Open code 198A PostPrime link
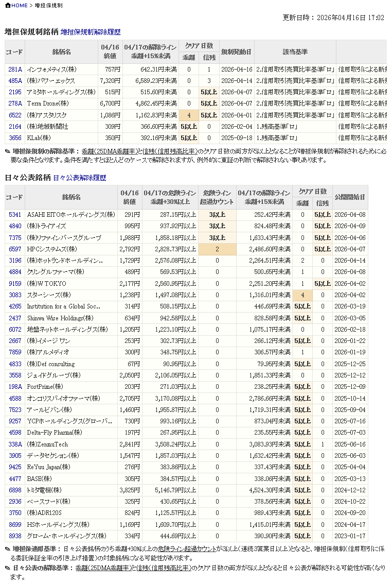 pyautogui.click(x=15, y=387)
